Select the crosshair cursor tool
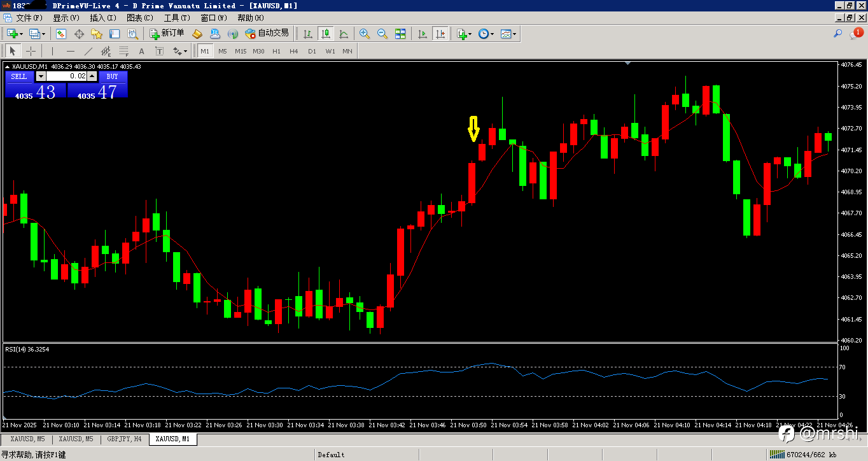868x461 pixels. pyautogui.click(x=31, y=51)
